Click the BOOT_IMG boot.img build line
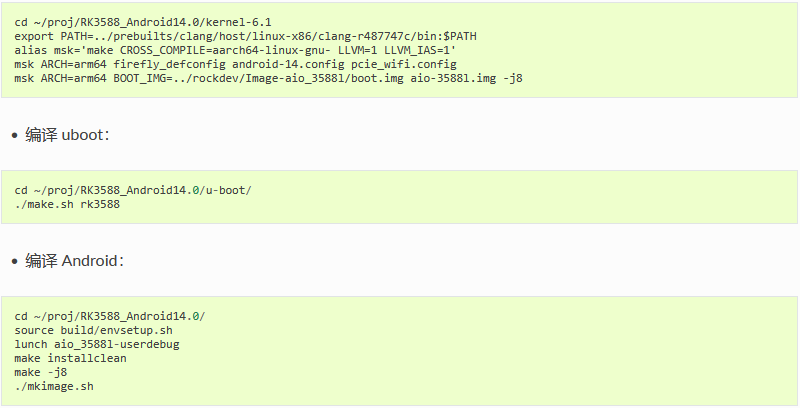 coord(268,79)
